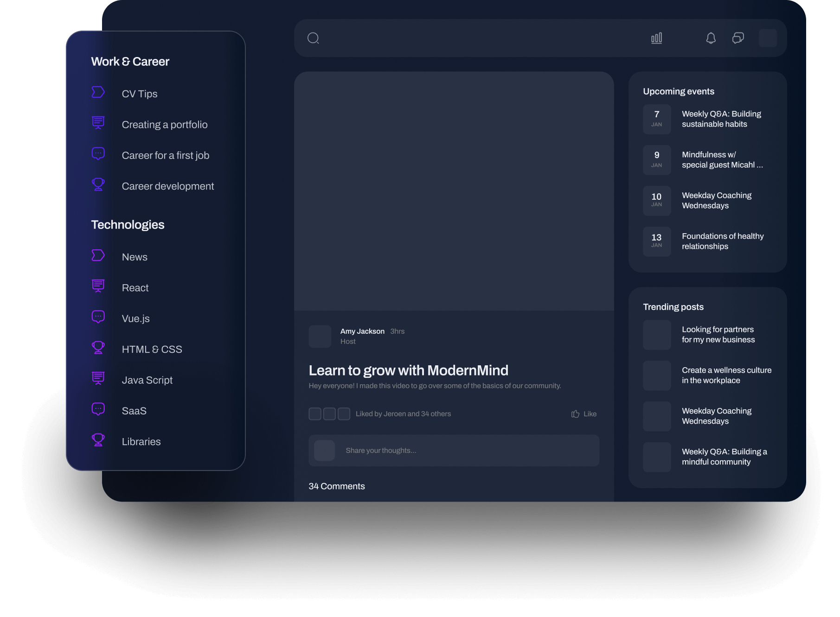This screenshot has height=617, width=840.
Task: Click the presentation icon beside React
Action: tap(98, 286)
